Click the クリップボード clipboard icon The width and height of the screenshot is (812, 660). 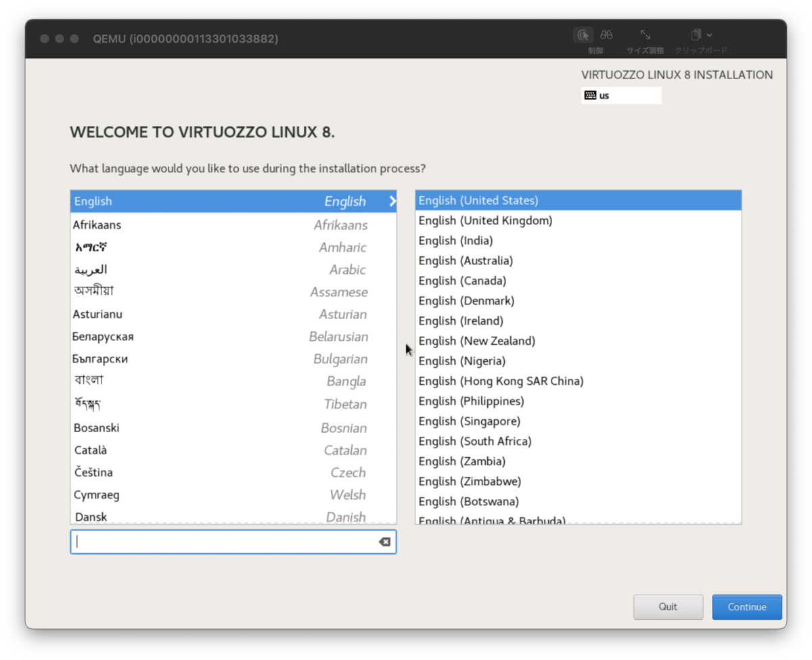pos(694,34)
